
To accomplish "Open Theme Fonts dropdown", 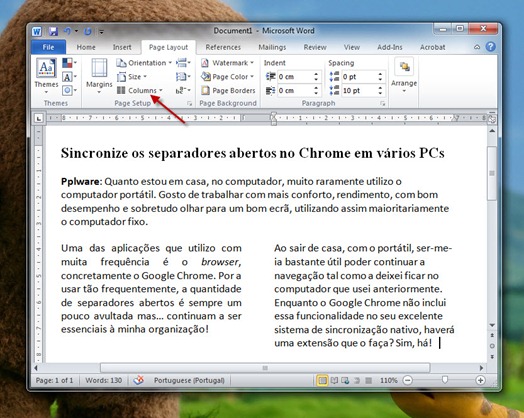I will 70,77.
